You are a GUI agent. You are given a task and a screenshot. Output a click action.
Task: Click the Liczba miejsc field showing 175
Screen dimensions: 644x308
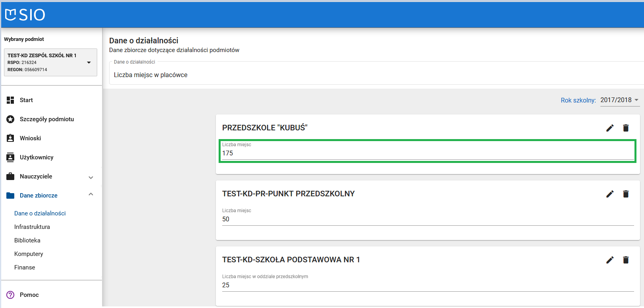click(427, 153)
